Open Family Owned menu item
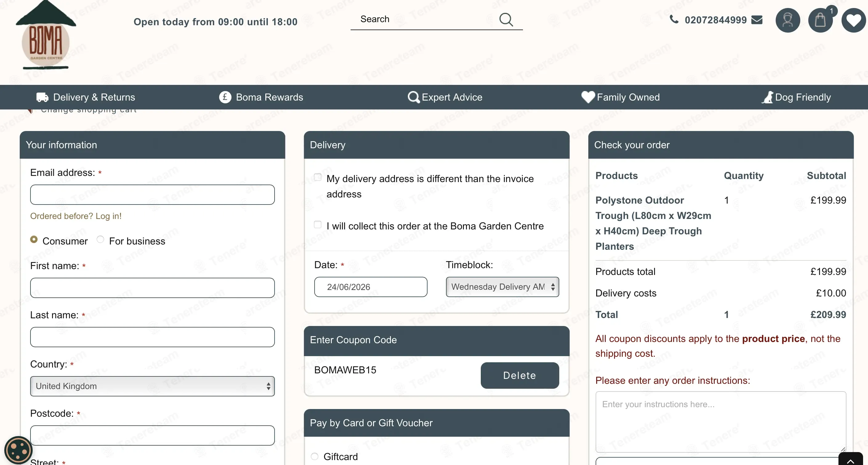868x465 pixels. coord(621,97)
